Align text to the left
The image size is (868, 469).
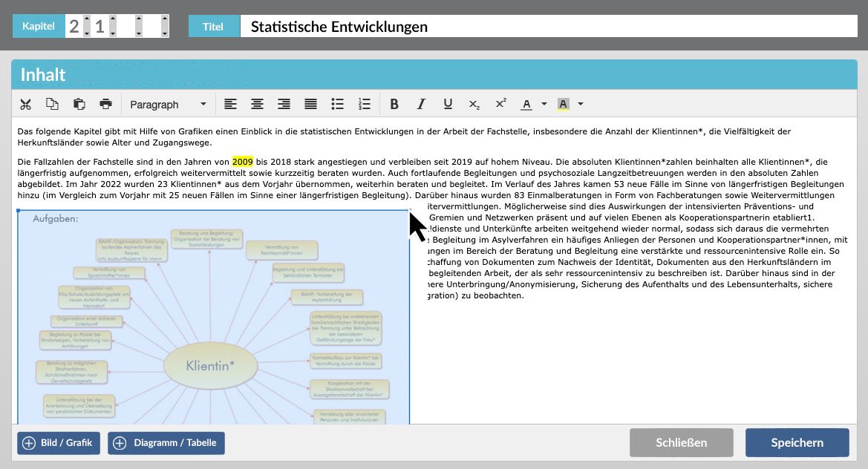coord(231,104)
